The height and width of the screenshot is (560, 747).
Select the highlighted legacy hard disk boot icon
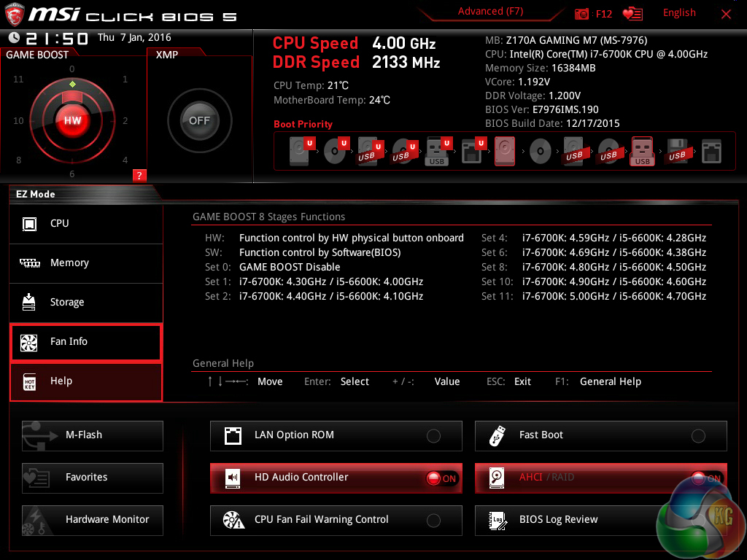(505, 151)
